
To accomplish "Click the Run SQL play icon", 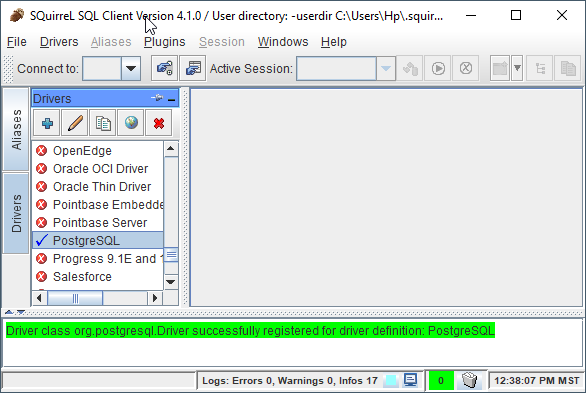I will pyautogui.click(x=438, y=68).
